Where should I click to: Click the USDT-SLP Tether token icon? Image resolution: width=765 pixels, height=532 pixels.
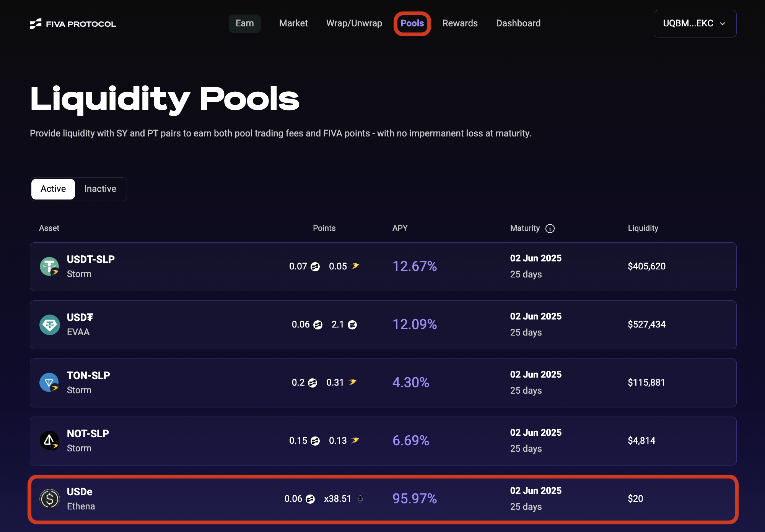(49, 266)
